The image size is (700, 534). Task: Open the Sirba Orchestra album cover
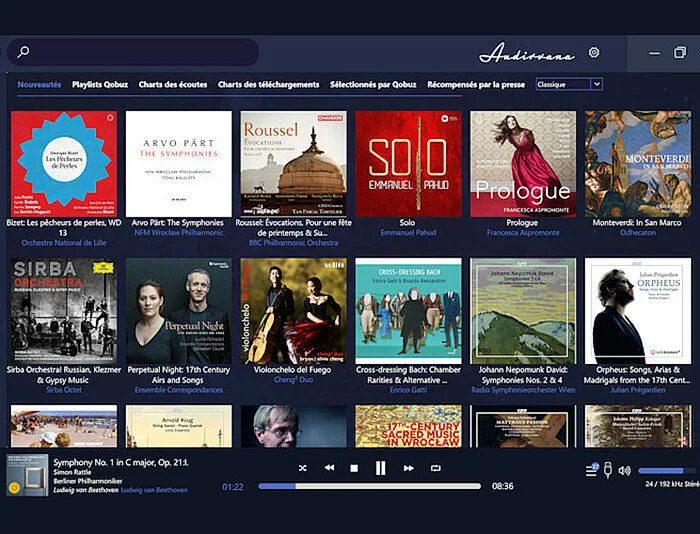[64, 311]
